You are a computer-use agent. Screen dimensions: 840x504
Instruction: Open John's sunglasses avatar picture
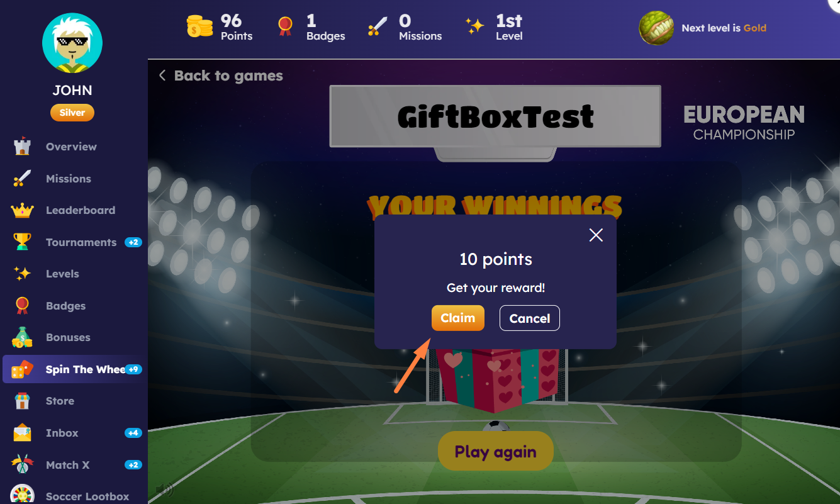pos(72,43)
